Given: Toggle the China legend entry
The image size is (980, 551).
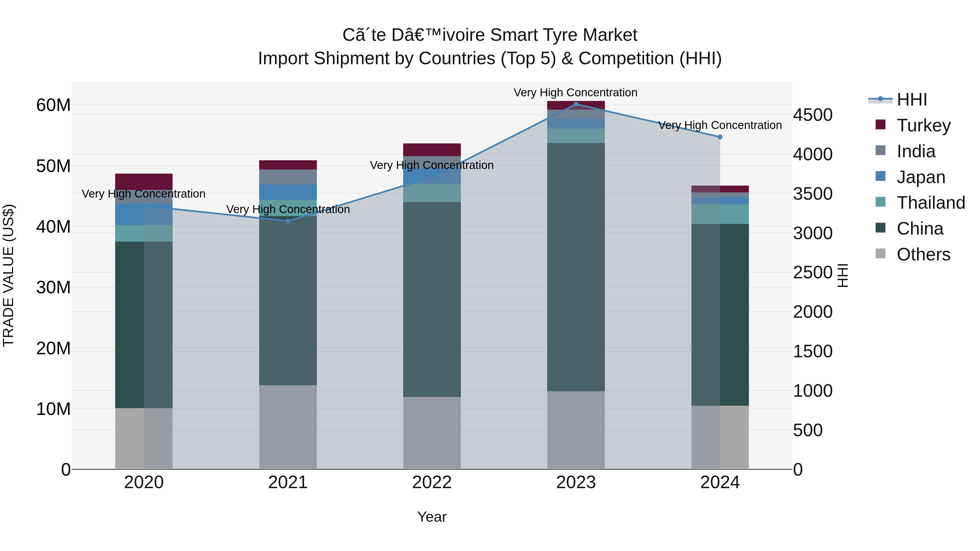Looking at the screenshot, I should point(909,229).
